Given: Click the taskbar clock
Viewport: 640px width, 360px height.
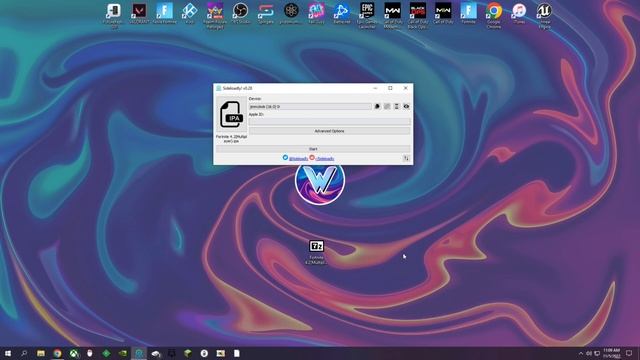Looking at the screenshot, I should [x=612, y=353].
